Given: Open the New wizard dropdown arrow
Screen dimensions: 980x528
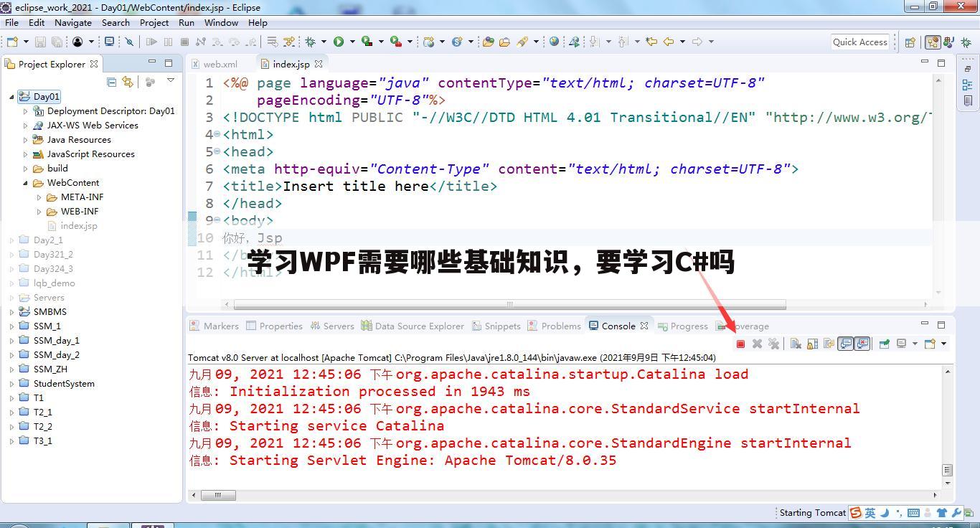Looking at the screenshot, I should pyautogui.click(x=26, y=42).
